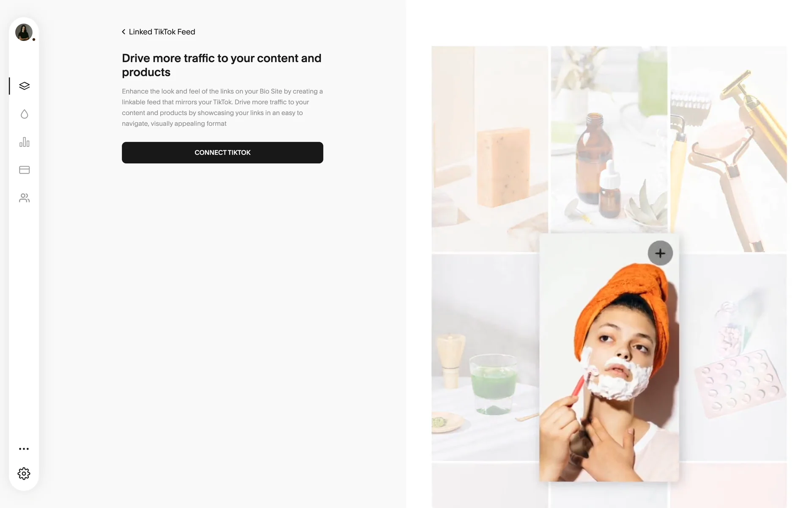
Task: Click the 'Drive more traffic' heading
Action: pyautogui.click(x=222, y=65)
